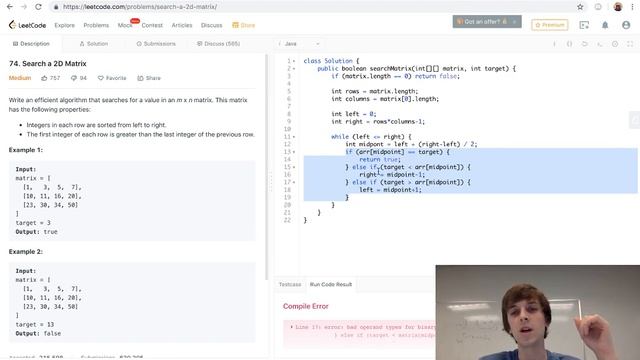The image size is (640, 360).
Task: Open Contest in the navbar
Action: coord(152,25)
